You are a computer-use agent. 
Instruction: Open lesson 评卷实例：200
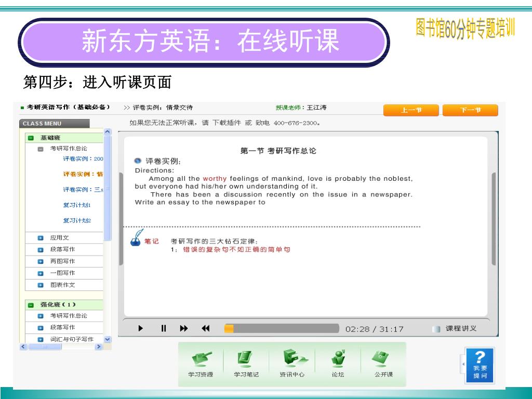(83, 158)
